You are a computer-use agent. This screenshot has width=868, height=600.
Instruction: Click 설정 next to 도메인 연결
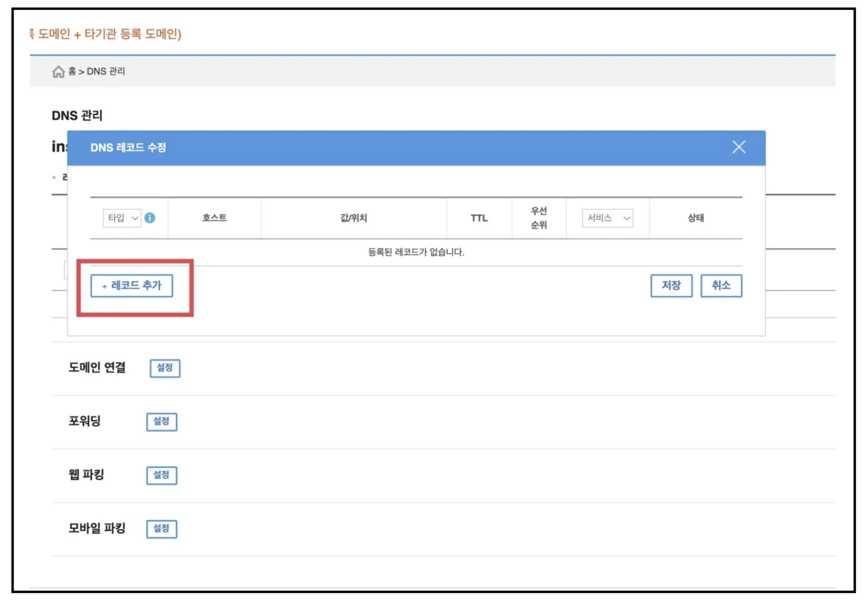(165, 368)
